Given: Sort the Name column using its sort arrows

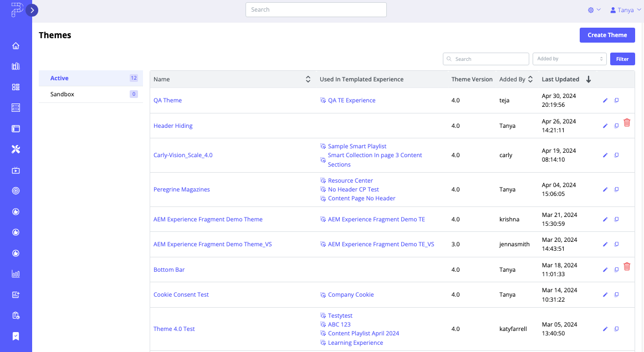Looking at the screenshot, I should pyautogui.click(x=308, y=79).
